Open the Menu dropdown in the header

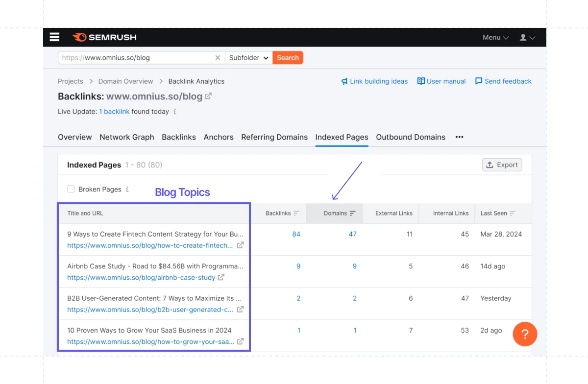(495, 37)
